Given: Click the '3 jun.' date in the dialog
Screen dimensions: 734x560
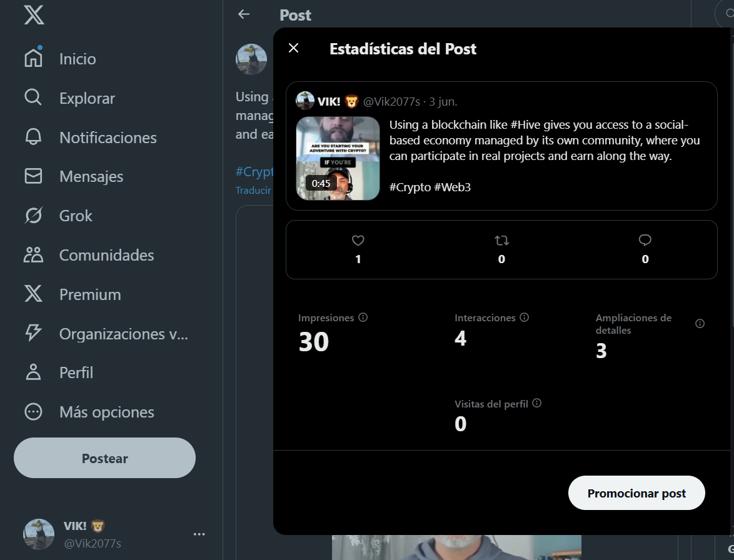Looking at the screenshot, I should point(443,101).
